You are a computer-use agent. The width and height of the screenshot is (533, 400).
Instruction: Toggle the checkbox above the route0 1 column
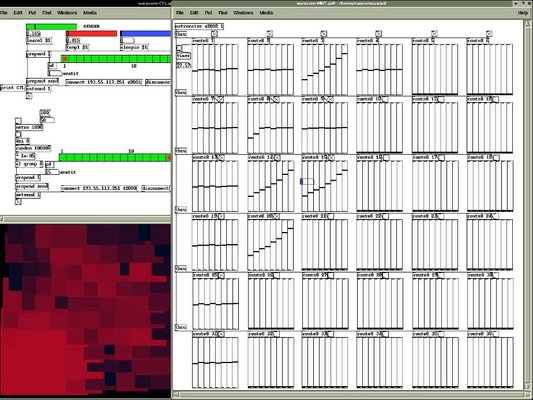(214, 34)
